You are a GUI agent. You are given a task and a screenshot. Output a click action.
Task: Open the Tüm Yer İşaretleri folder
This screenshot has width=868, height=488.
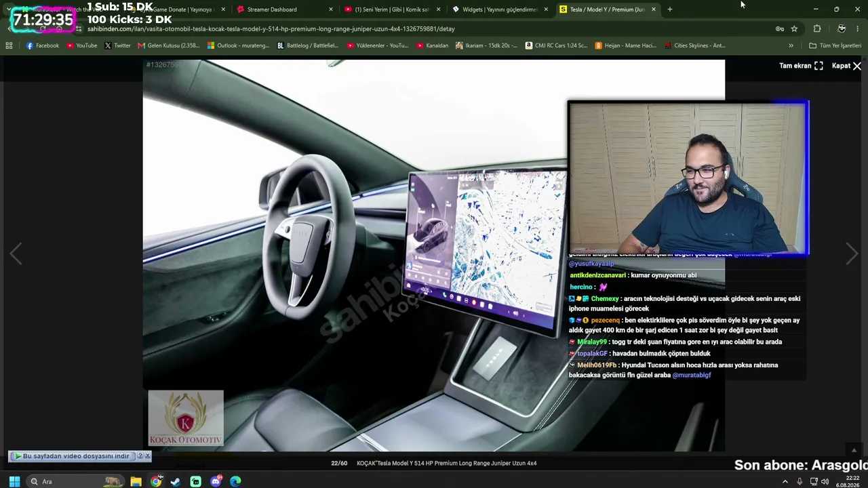pos(835,45)
